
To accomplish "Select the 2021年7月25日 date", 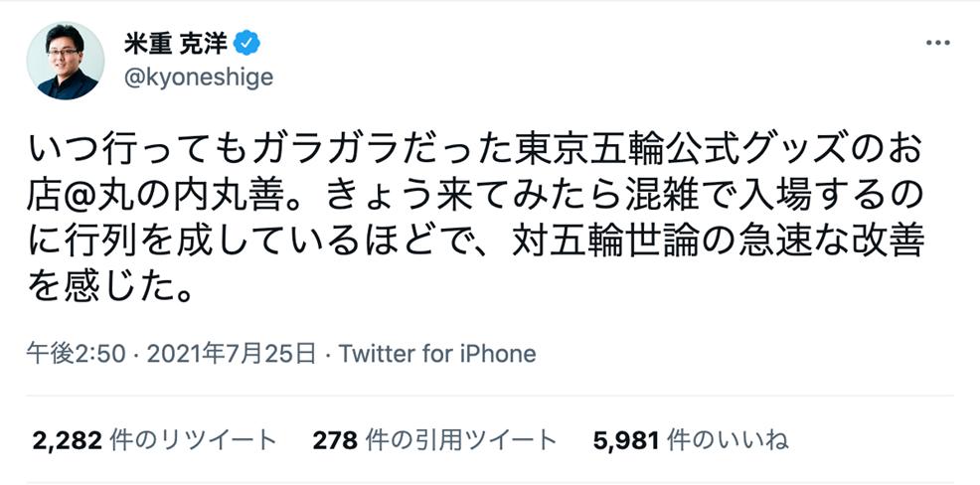I will coord(231,353).
